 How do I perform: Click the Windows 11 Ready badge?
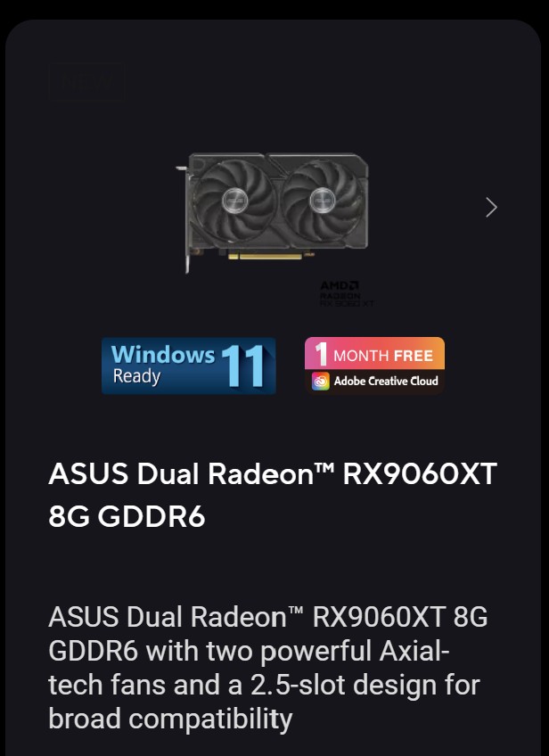(188, 366)
